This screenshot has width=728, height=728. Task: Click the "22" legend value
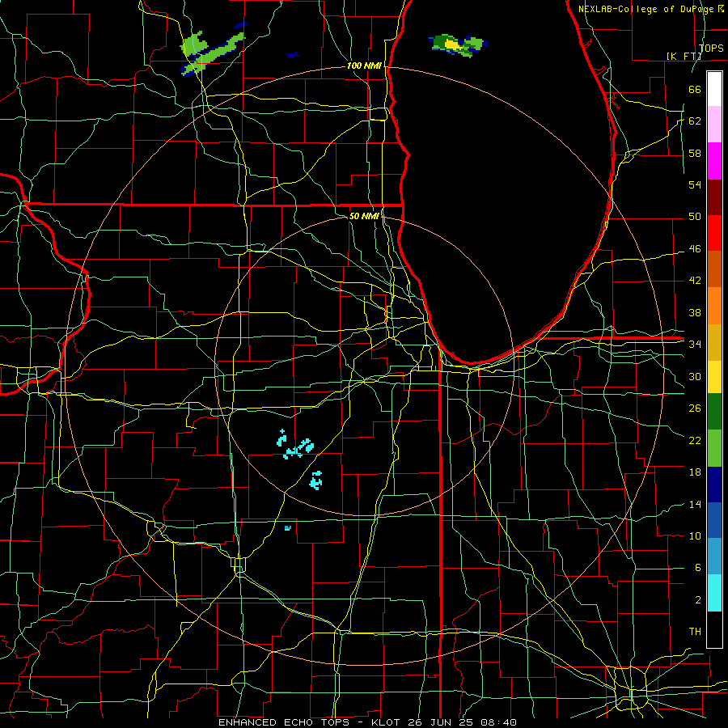695,440
